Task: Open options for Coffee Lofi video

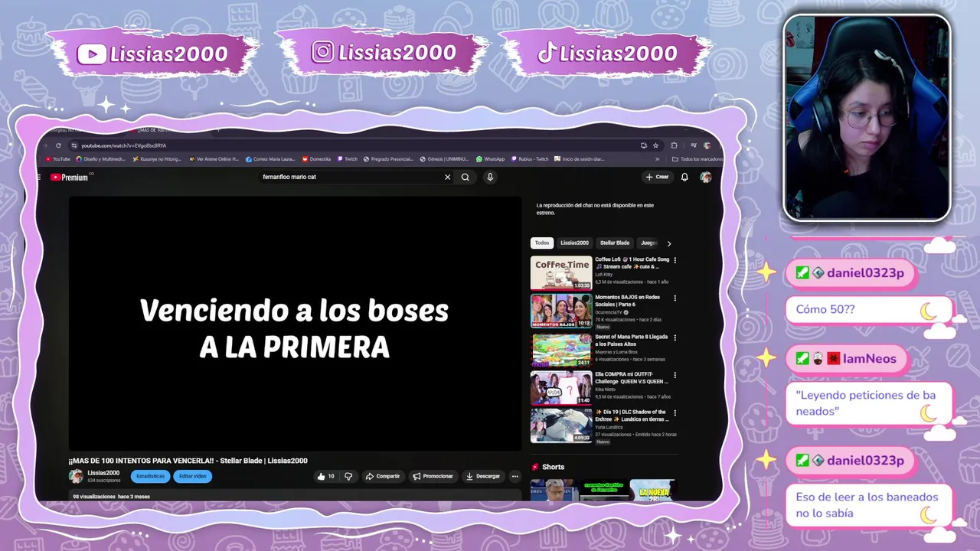Action: click(x=675, y=260)
